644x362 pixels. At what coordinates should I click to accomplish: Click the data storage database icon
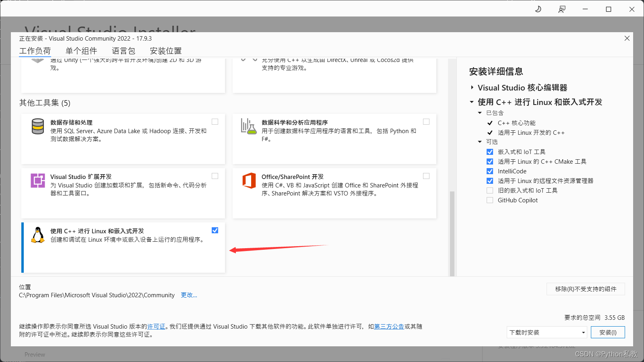[x=38, y=126]
